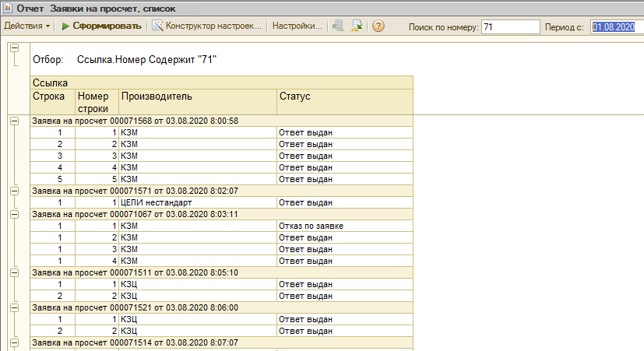
Task: Open Конструктор настроек
Action: [207, 26]
